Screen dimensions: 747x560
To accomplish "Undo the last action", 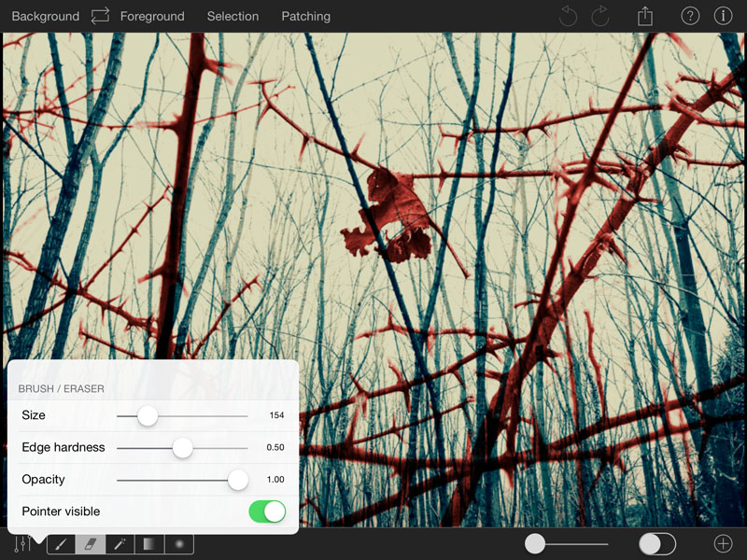I will tap(568, 16).
